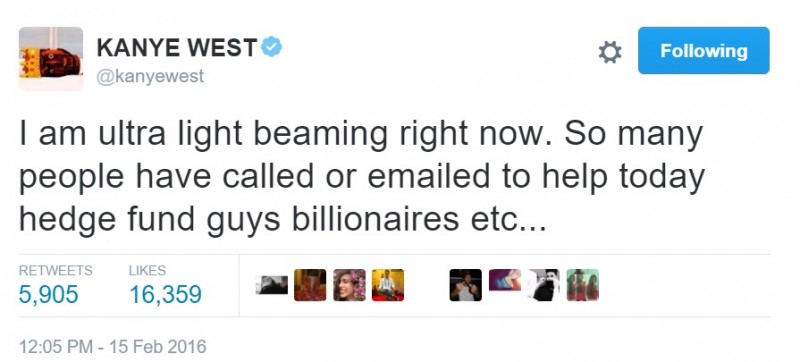Open the teal avatar with two people
The width and height of the screenshot is (800, 362).
[x=583, y=285]
